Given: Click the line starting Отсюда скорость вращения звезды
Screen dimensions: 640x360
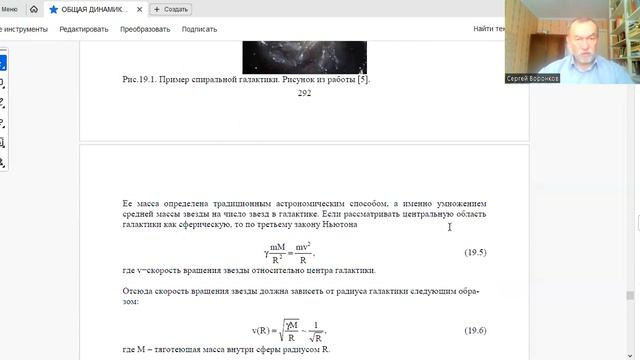Looking at the screenshot, I should [301, 291].
